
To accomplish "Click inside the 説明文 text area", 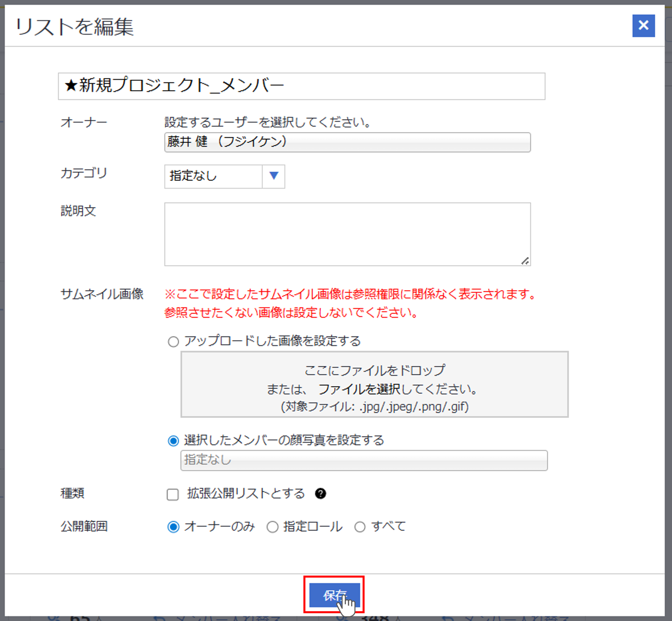I will (x=347, y=234).
